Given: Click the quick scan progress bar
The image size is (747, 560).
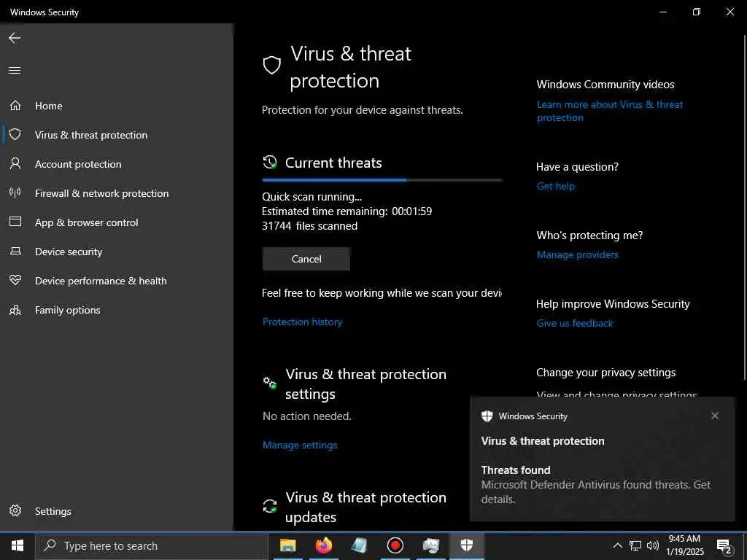Looking at the screenshot, I should pos(382,180).
